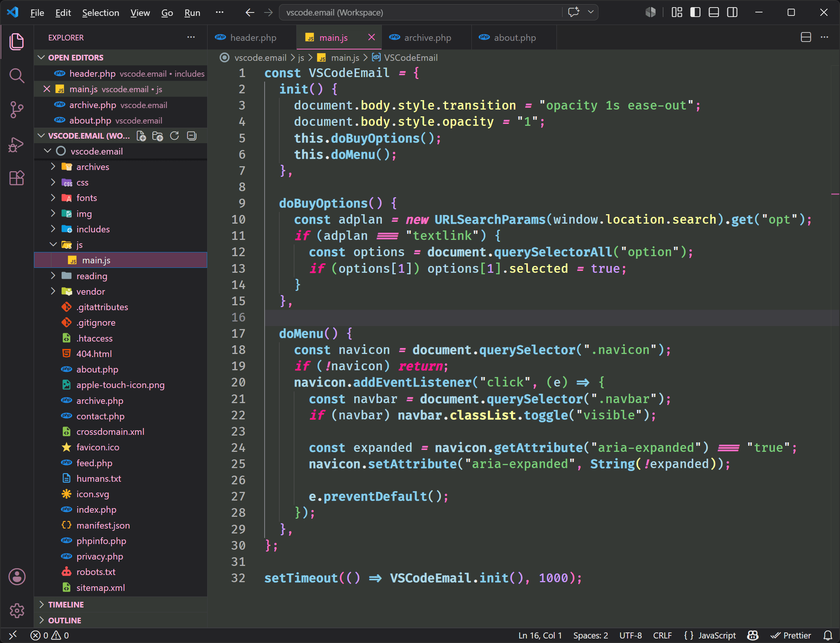Split the editor layout
The width and height of the screenshot is (840, 643).
pyautogui.click(x=806, y=37)
